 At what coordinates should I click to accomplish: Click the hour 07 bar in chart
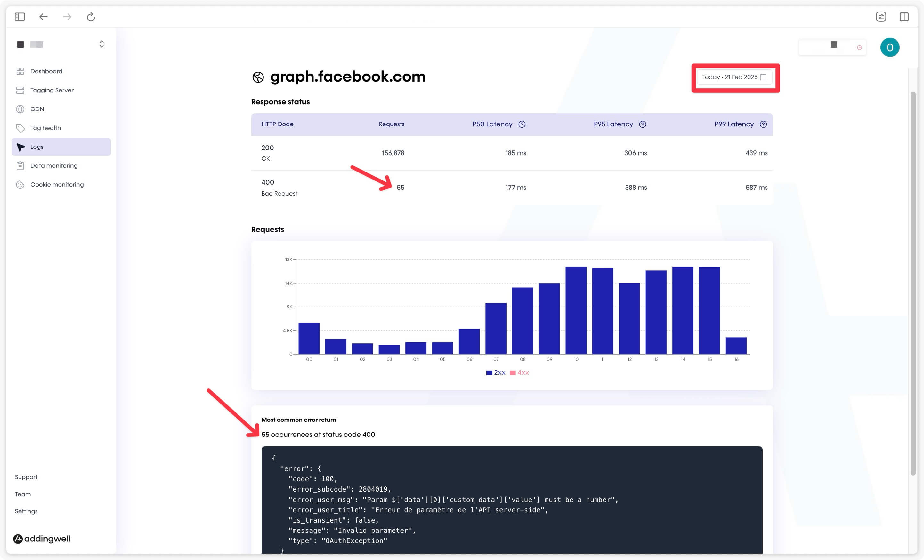496,329
